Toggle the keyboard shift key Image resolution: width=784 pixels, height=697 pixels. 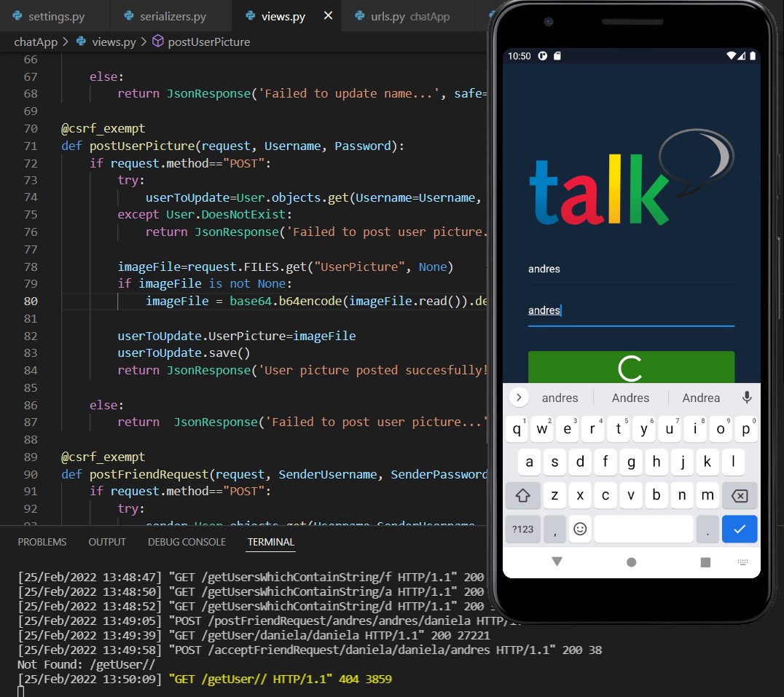(x=522, y=495)
